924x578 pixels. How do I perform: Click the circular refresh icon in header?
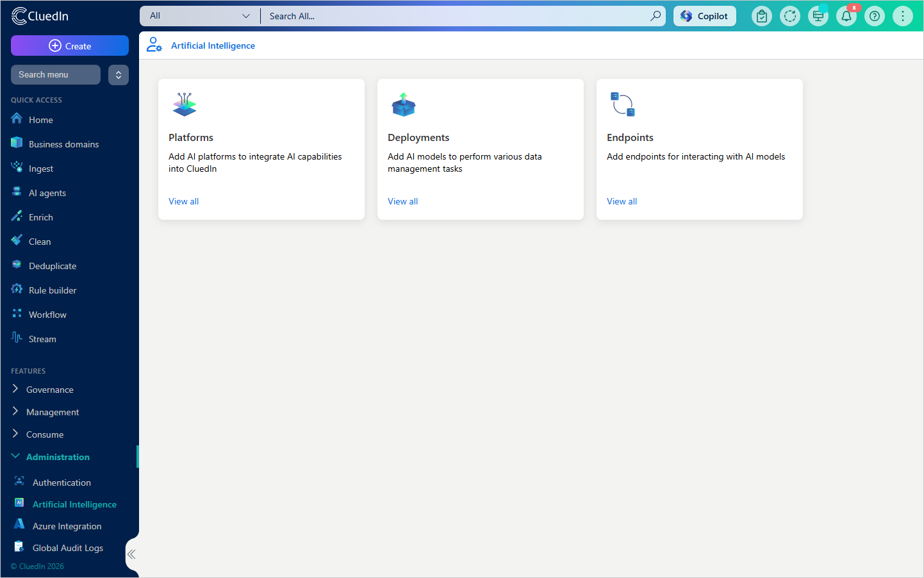(790, 16)
